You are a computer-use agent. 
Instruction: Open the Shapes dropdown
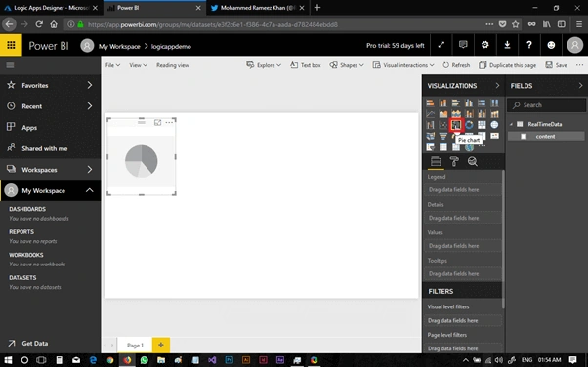pyautogui.click(x=347, y=65)
